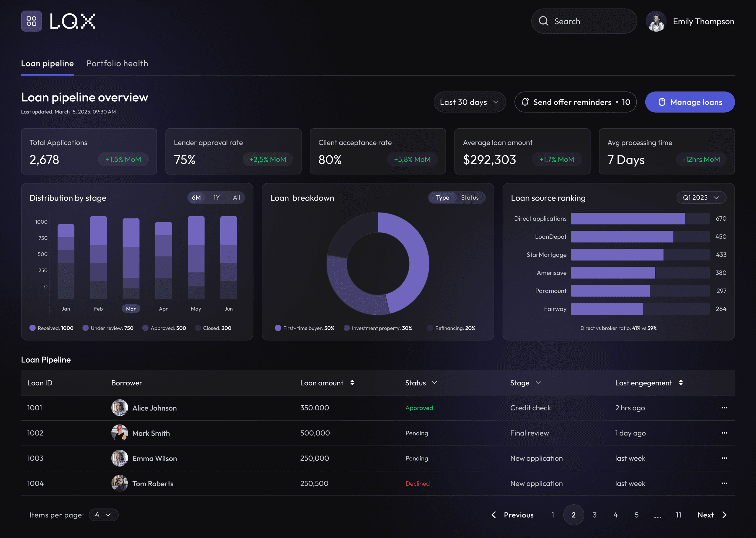This screenshot has width=756, height=538.
Task: Click the 500,000 loan amount cell
Action: [315, 433]
